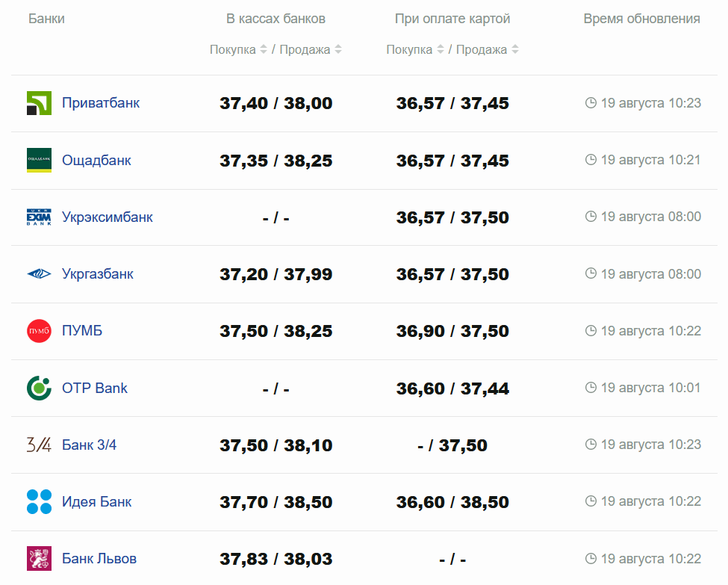Click the red ПУМБ logo icon
Image resolution: width=728 pixels, height=585 pixels.
39,331
